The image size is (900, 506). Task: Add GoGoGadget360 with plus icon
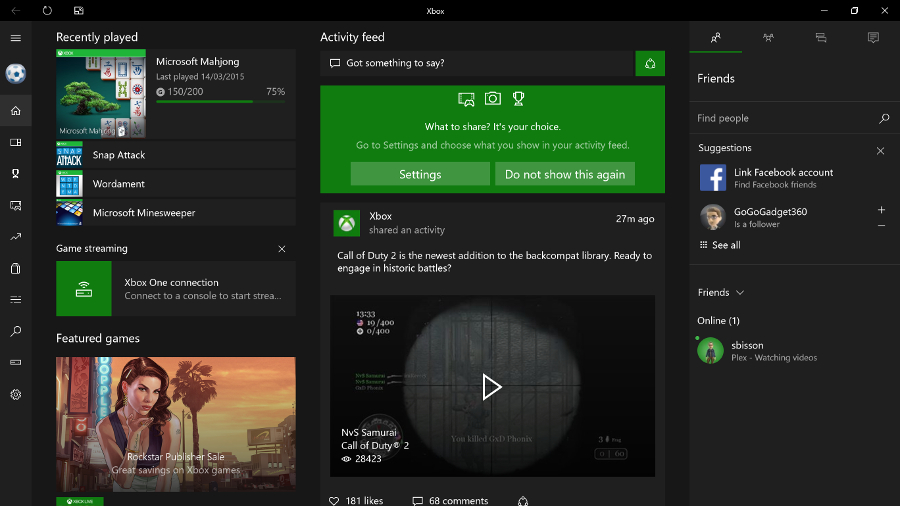pyautogui.click(x=881, y=210)
